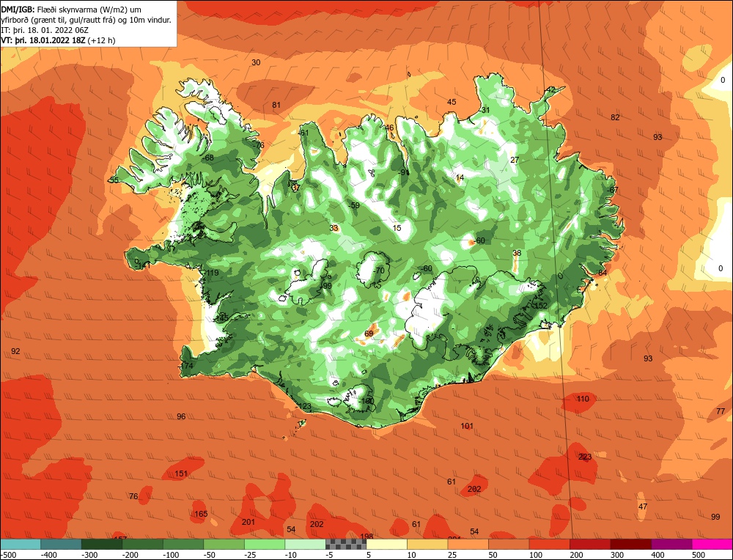Screen dimensions: 733x560
Task: Click the flux value 81 north of Iceland
Action: click(276, 105)
